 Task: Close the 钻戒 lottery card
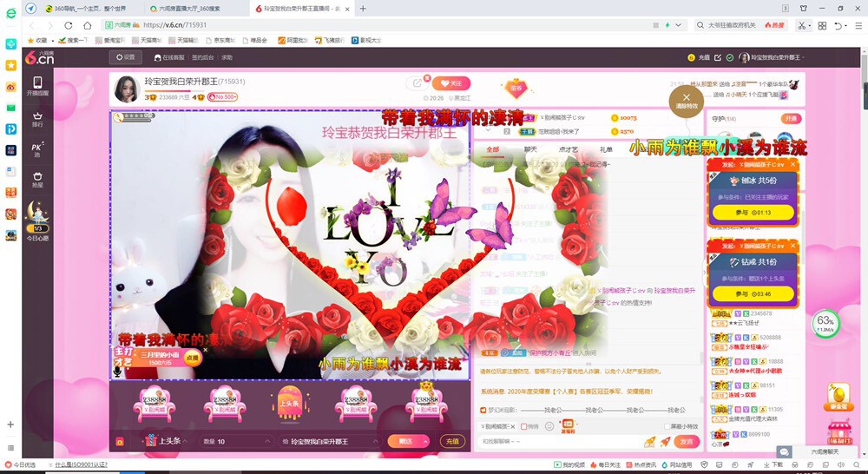click(792, 246)
